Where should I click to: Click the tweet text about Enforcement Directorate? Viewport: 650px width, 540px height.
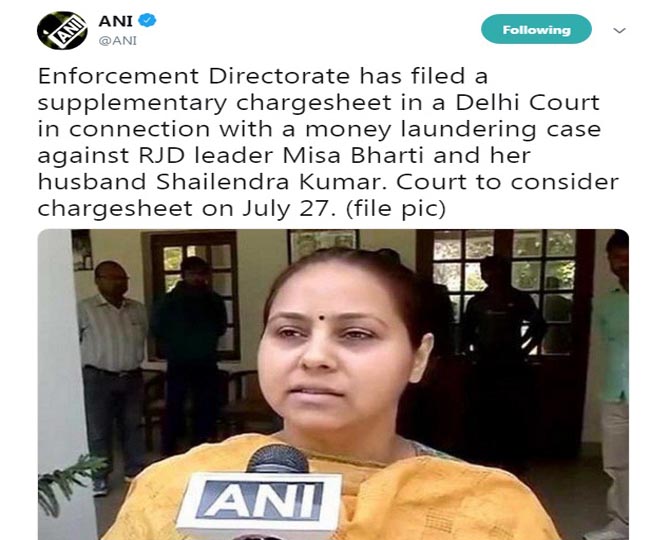point(327,142)
